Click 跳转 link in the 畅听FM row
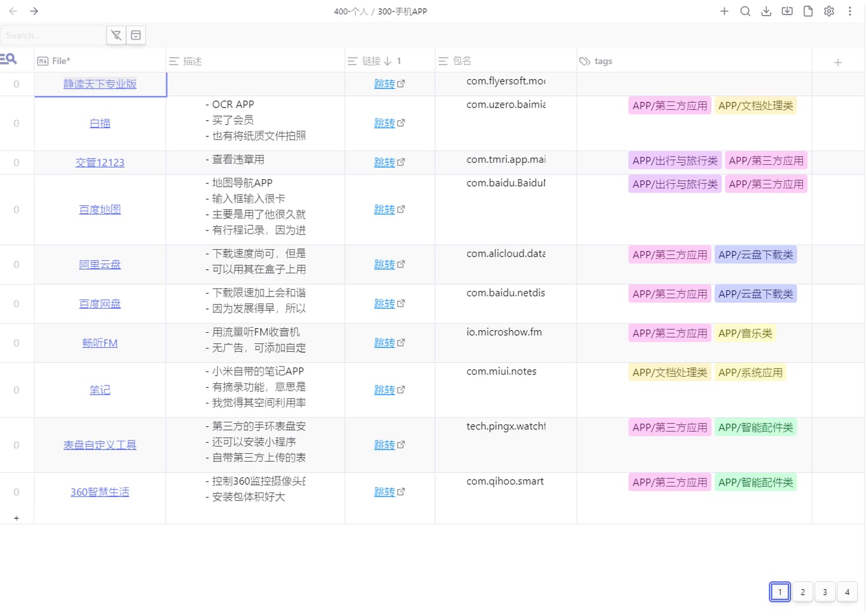This screenshot has height=616, width=867. (x=384, y=343)
